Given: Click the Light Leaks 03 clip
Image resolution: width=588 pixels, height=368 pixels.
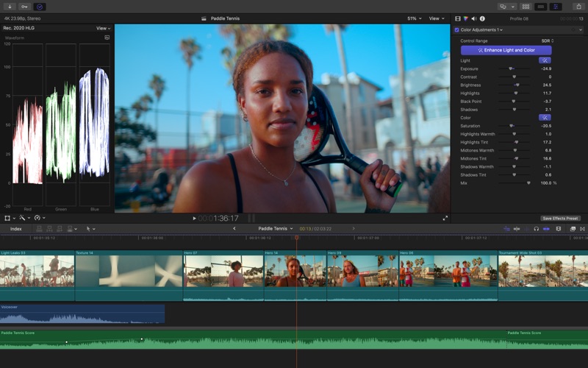Looking at the screenshot, I should (x=37, y=275).
